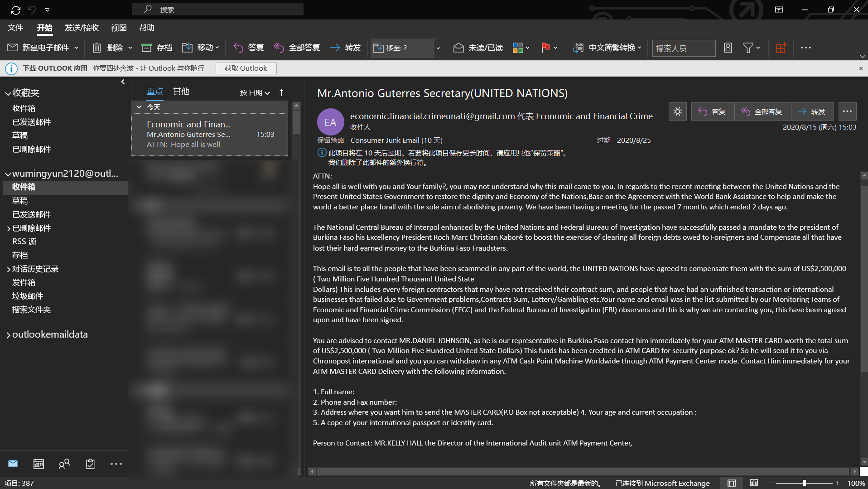Toggle sort order with the up arrow

(x=281, y=92)
